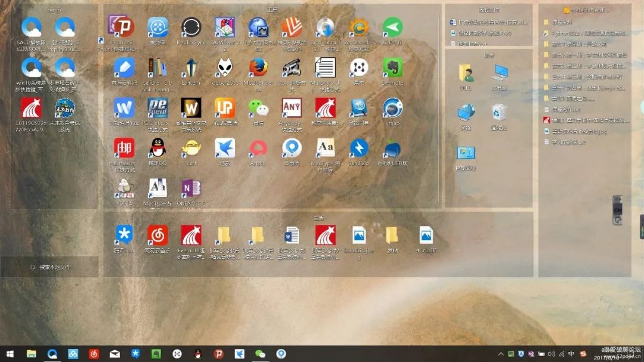Screen dimensions: 644x362
Task: Open the yellow chick start shortcut
Action: 191,148
